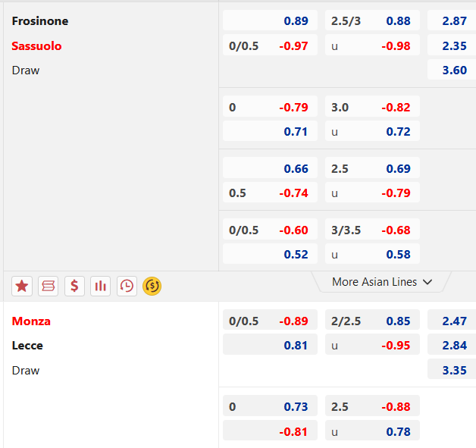Pick over 2/2.5 odds 0.85

372,320
